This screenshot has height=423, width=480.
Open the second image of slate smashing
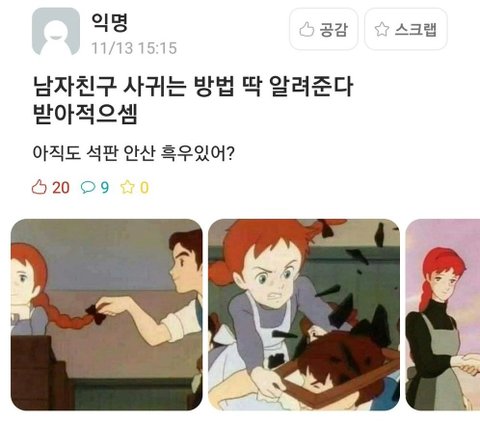click(304, 315)
